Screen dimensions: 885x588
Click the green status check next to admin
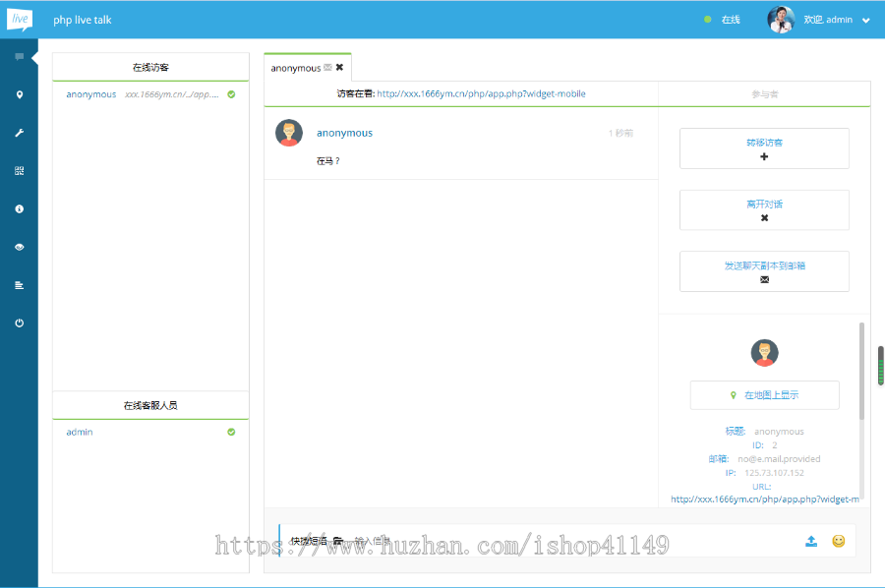pos(231,432)
